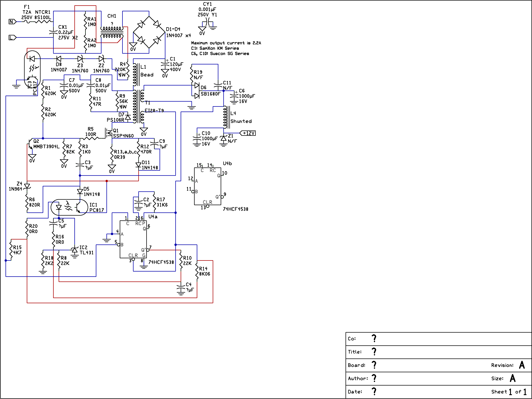Click the 'TL431' part label
The height and width of the screenshot is (399, 532).
point(87,253)
